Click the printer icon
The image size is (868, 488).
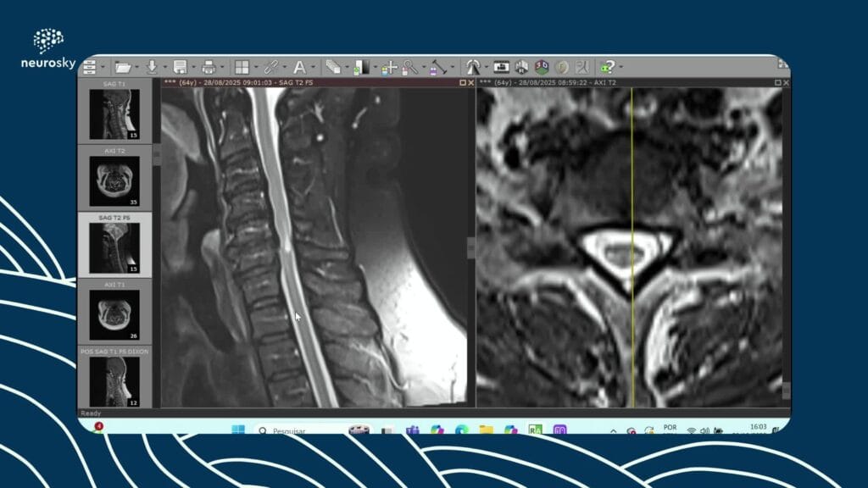pos(209,67)
